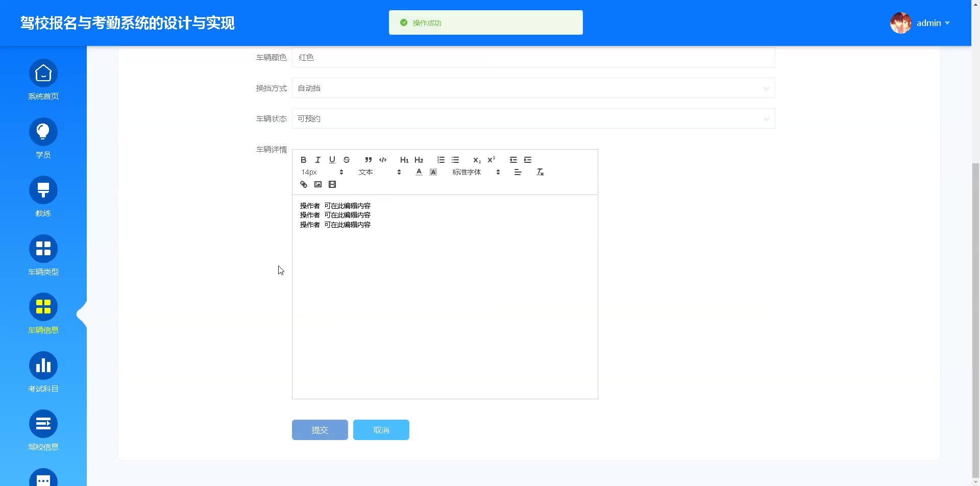The width and height of the screenshot is (980, 486).
Task: Focus the 车辆颜色 input field
Action: [x=533, y=57]
